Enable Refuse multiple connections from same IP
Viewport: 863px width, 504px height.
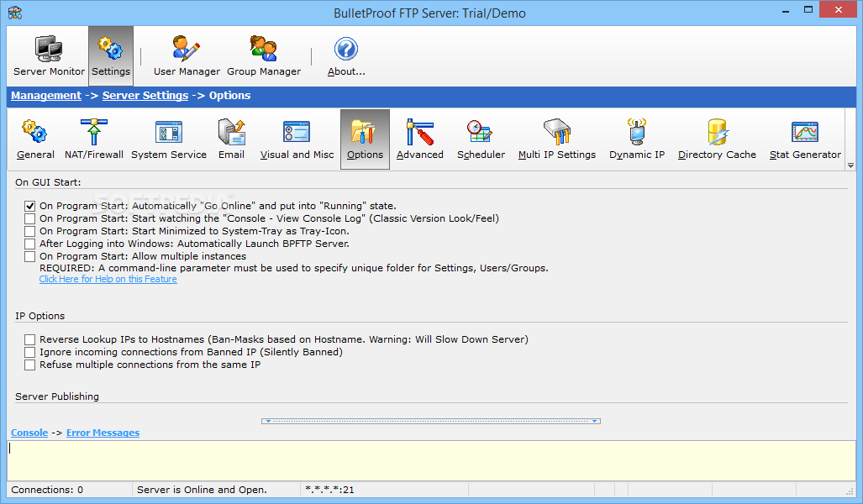point(29,365)
